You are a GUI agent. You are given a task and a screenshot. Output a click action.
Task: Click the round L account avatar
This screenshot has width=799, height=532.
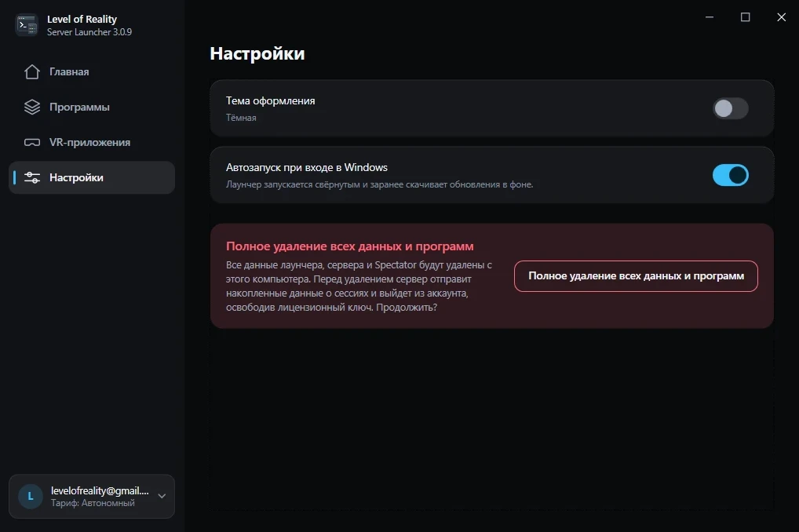pyautogui.click(x=31, y=497)
